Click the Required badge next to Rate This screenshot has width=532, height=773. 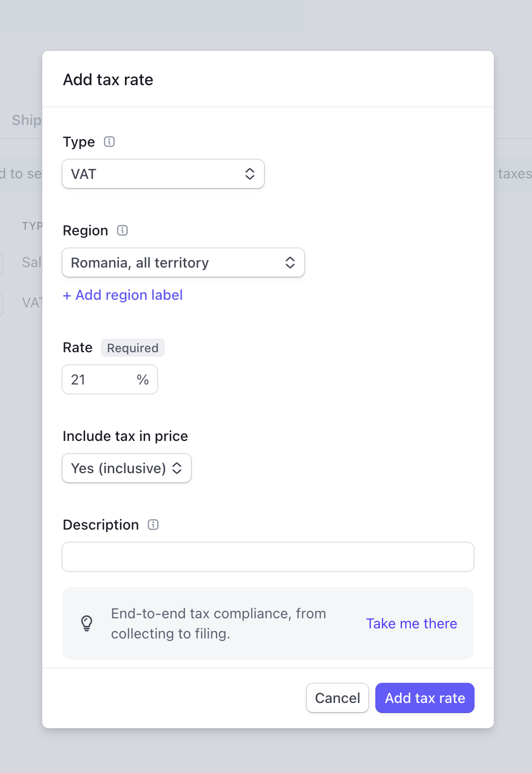[x=132, y=348]
